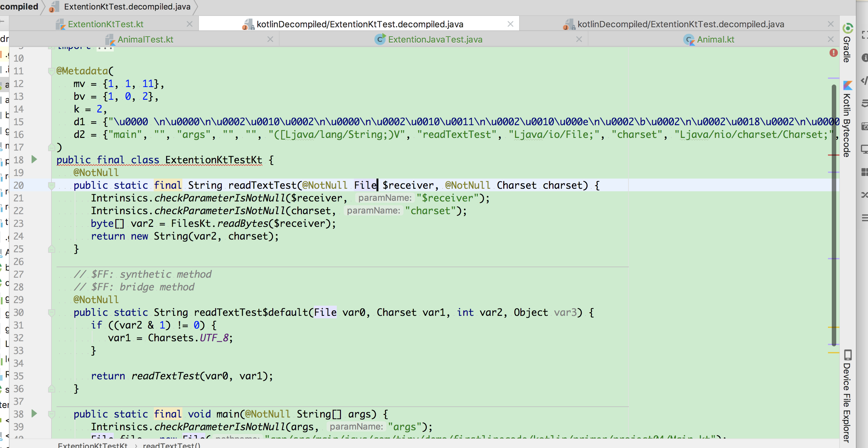The image size is (868, 448).
Task: Collapse the readTextTest method fold marker
Action: (51, 186)
